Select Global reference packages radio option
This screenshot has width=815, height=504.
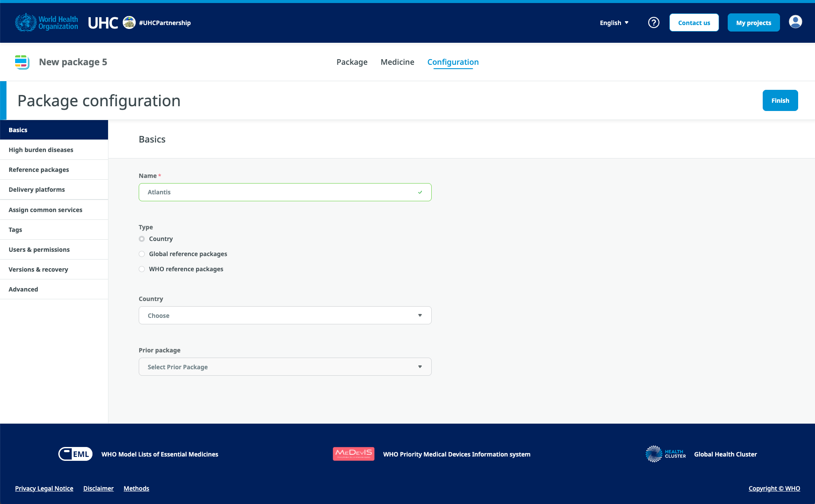[142, 254]
